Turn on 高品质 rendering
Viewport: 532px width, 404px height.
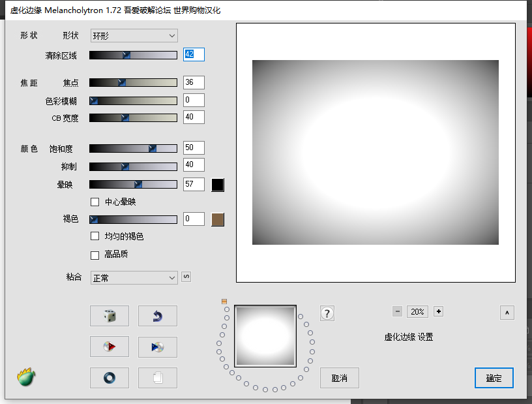(x=95, y=255)
